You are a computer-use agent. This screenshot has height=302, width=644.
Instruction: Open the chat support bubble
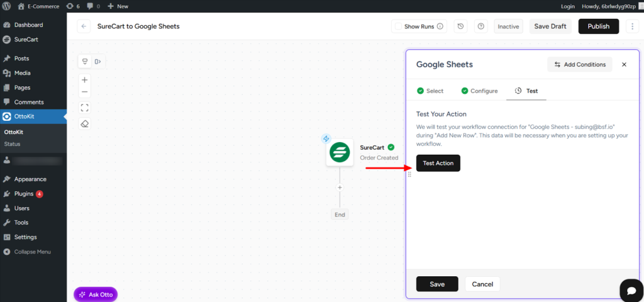pyautogui.click(x=630, y=289)
